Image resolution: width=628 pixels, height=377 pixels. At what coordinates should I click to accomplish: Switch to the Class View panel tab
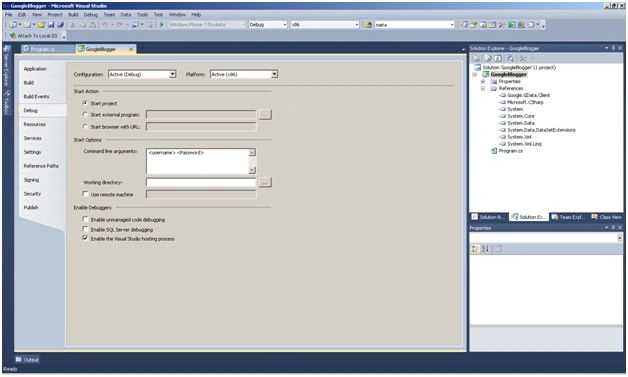[x=606, y=217]
